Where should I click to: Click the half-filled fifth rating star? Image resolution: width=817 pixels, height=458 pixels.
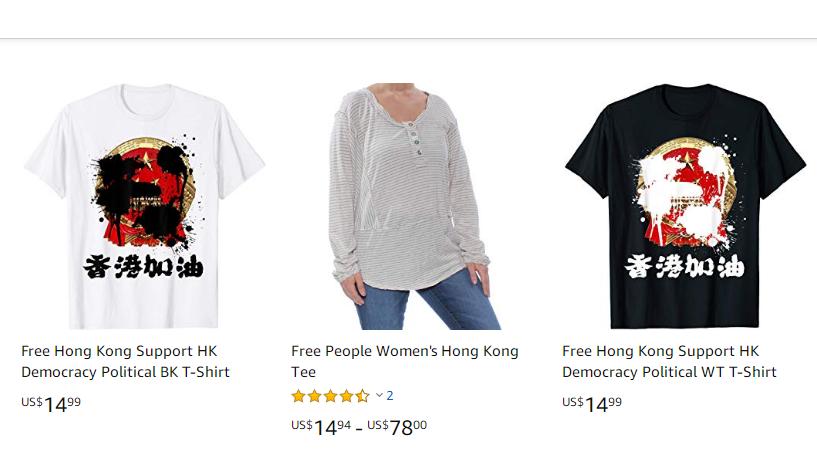pyautogui.click(x=363, y=397)
